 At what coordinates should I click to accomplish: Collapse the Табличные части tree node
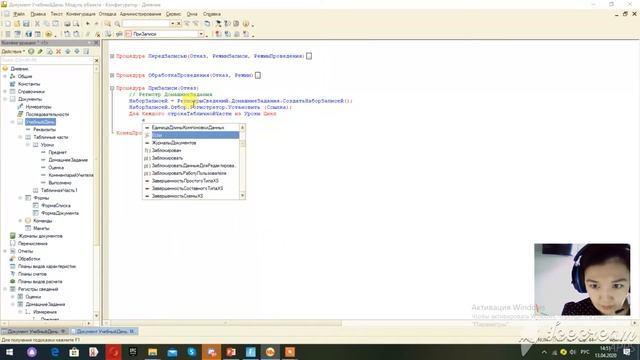tap(20, 137)
